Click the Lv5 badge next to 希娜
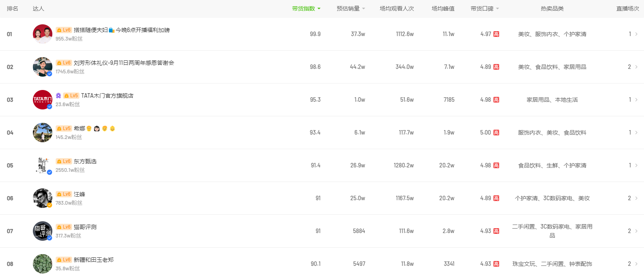 point(64,128)
